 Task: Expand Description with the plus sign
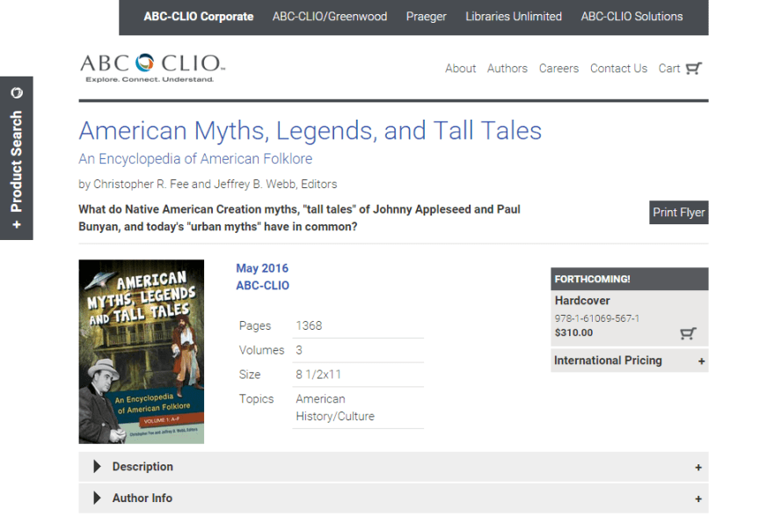698,468
